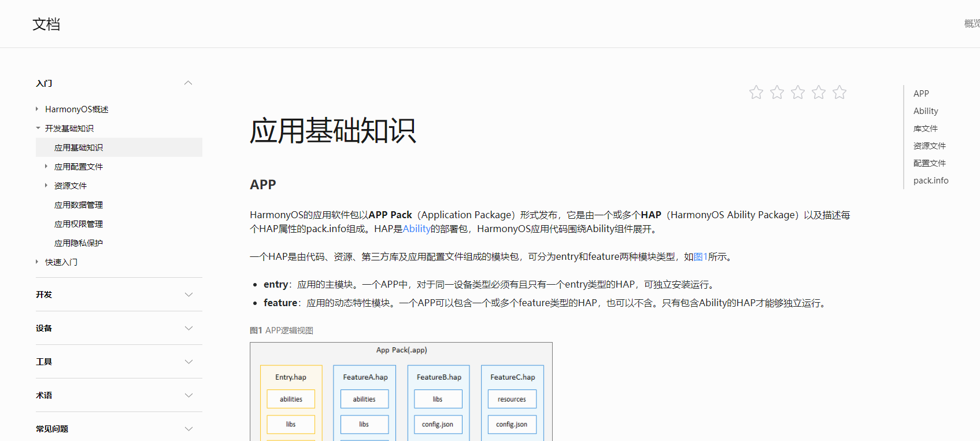Jump to 库文件 in page outline
This screenshot has height=441, width=980.
(926, 128)
